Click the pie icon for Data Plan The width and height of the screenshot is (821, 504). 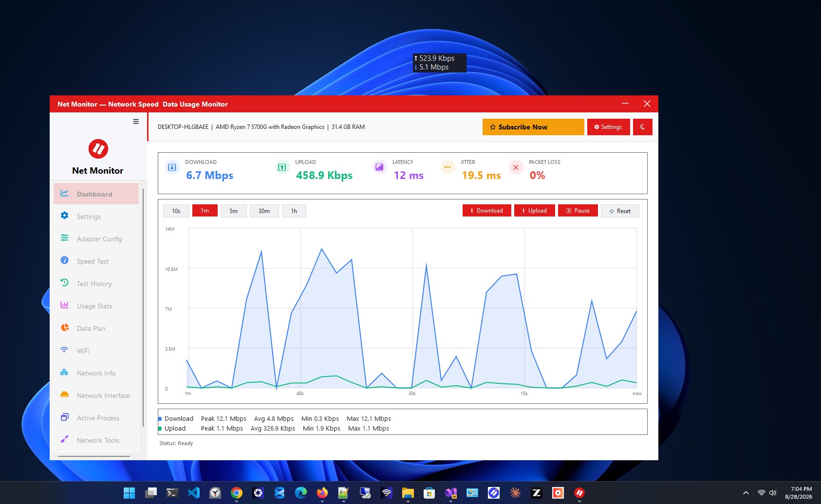point(64,327)
